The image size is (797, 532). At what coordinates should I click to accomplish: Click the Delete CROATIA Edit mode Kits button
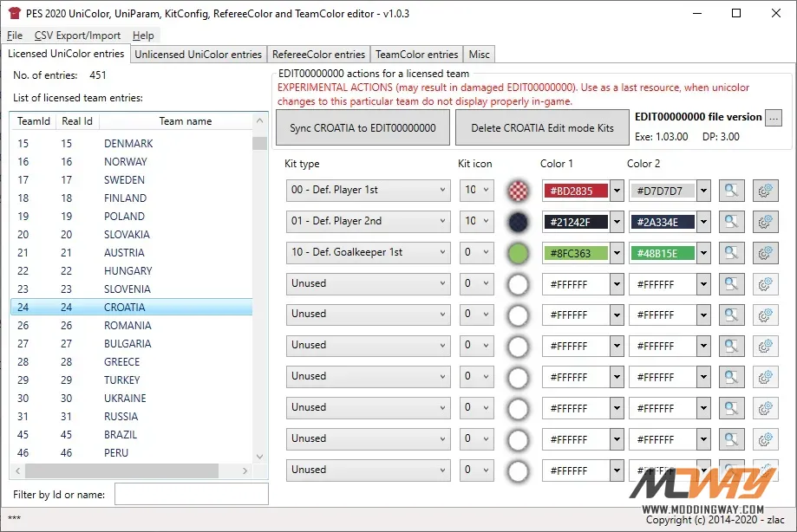[x=542, y=128]
